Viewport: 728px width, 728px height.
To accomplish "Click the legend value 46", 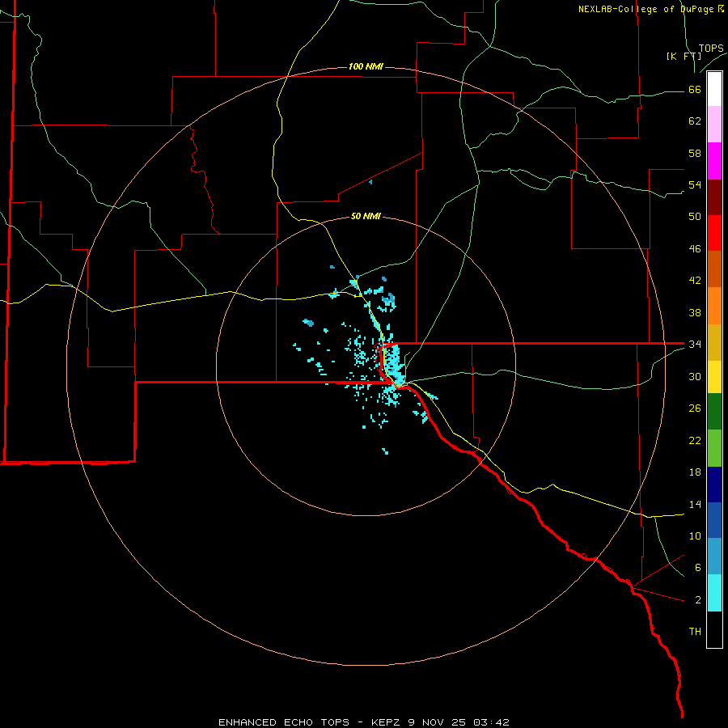I will click(x=695, y=249).
